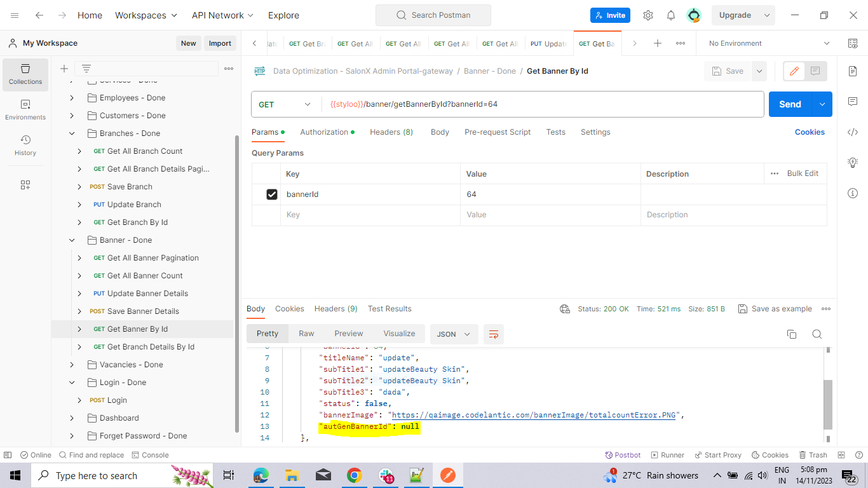Open the GET method dropdown
This screenshot has height=488, width=868.
pos(285,104)
